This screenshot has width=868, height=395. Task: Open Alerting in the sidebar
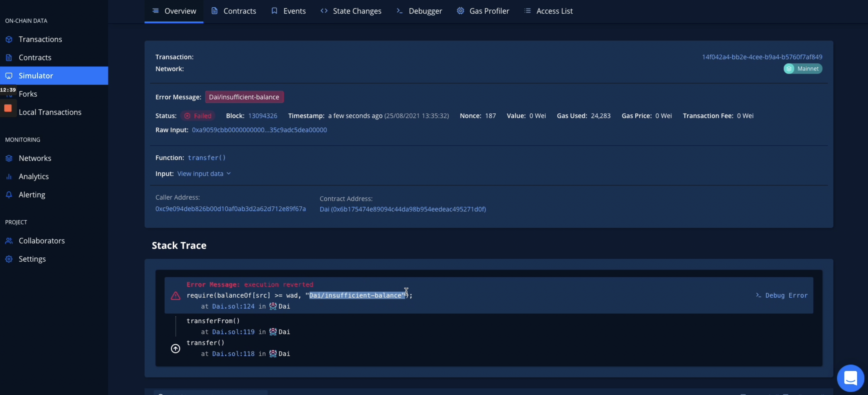click(32, 194)
